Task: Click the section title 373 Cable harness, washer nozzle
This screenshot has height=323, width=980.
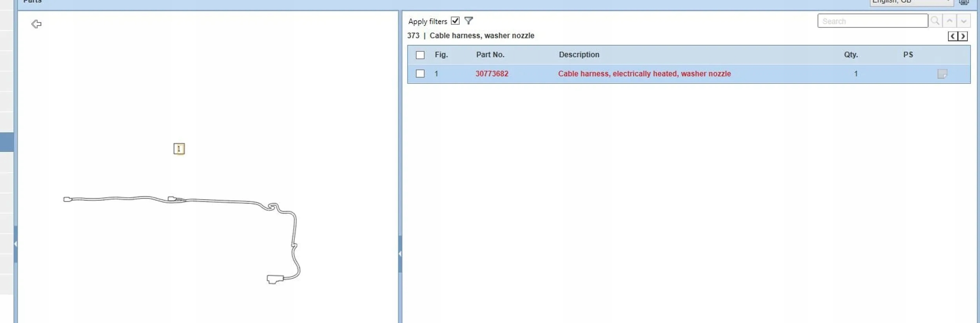Action: 470,36
